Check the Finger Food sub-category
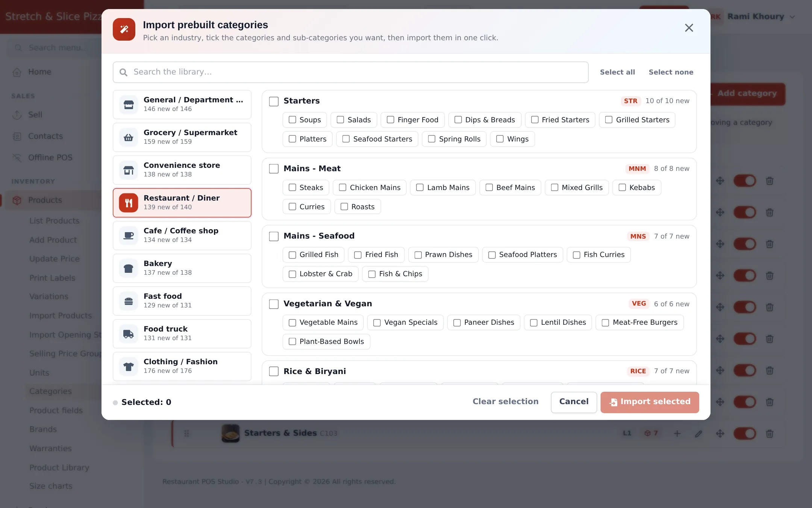This screenshot has height=508, width=812. [x=390, y=120]
